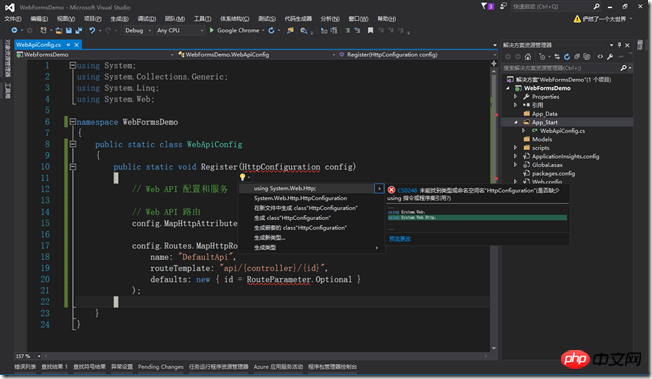Image resolution: width=652 pixels, height=379 pixels.
Task: Pin the Solution Explorer panel
Action: tap(619, 45)
